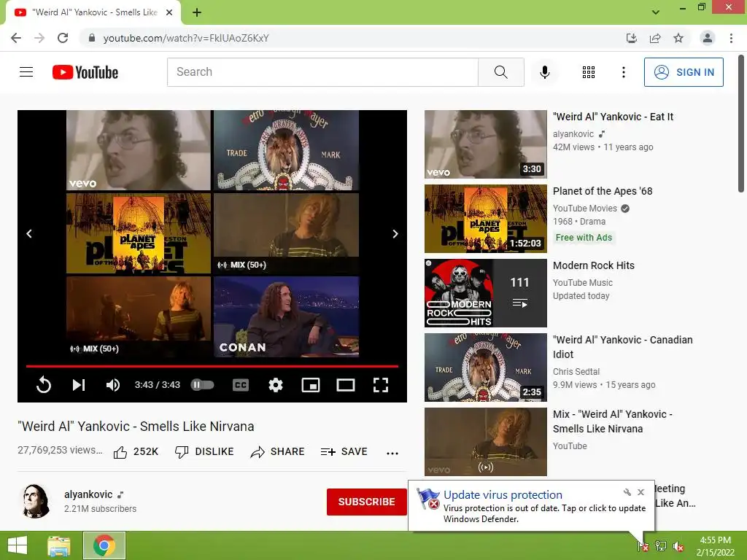Screen dimensions: 747x560
Task: Toggle closed captions CC
Action: coord(241,385)
